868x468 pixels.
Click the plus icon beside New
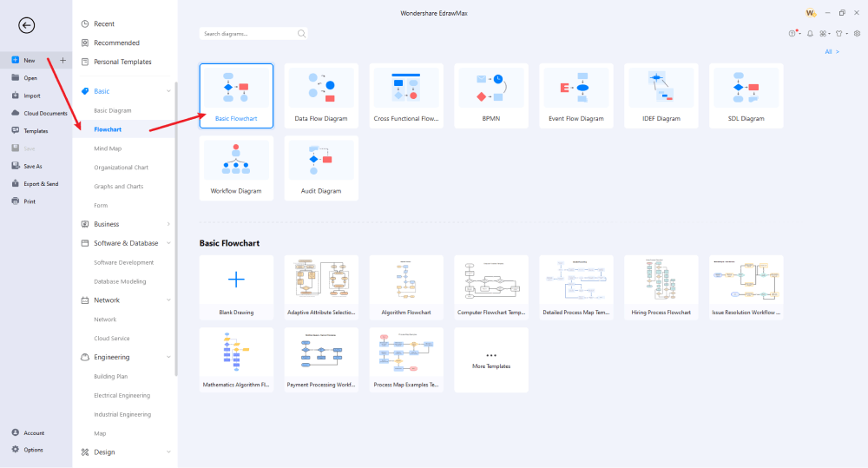tap(62, 61)
